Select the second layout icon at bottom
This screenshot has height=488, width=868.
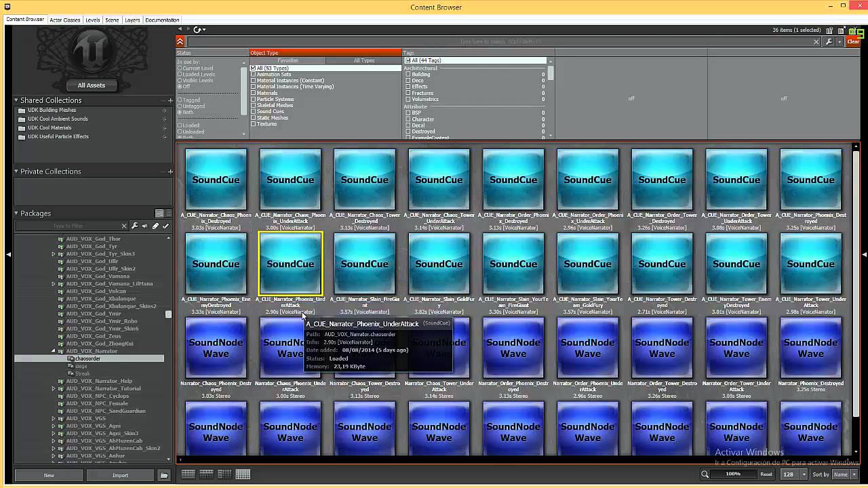tap(207, 474)
